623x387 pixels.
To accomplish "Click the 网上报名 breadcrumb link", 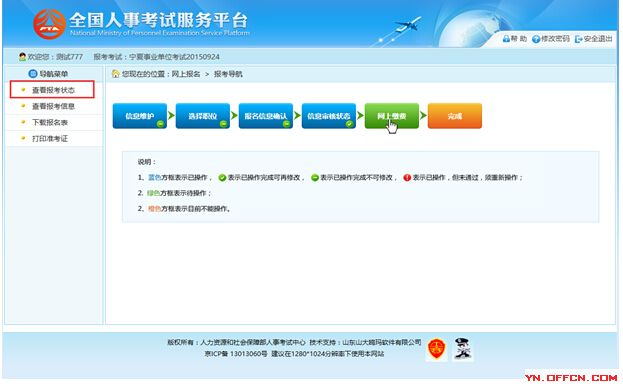I will (x=186, y=74).
